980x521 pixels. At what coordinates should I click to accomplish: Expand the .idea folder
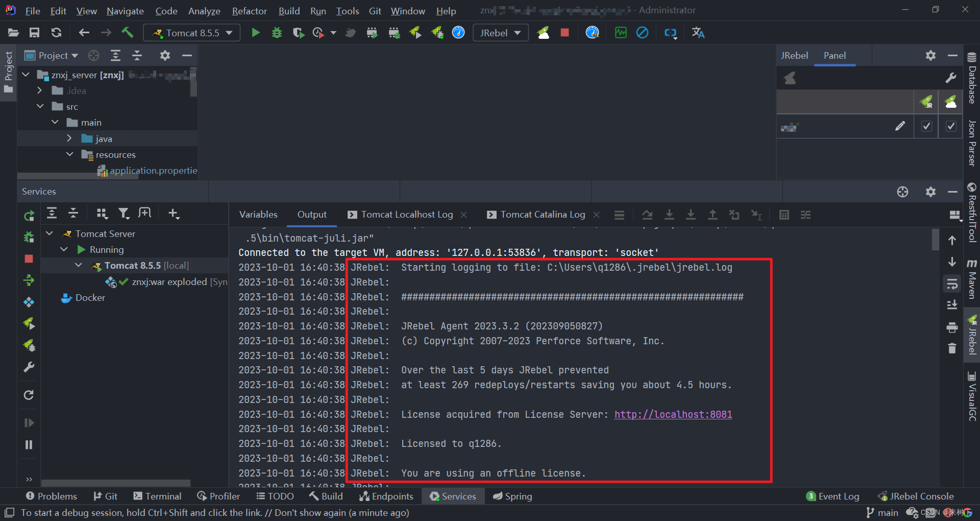coord(39,90)
